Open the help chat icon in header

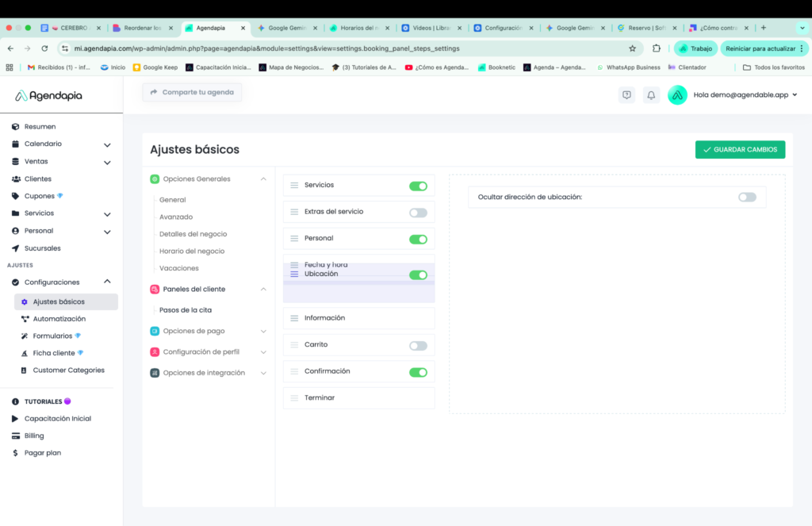[626, 95]
